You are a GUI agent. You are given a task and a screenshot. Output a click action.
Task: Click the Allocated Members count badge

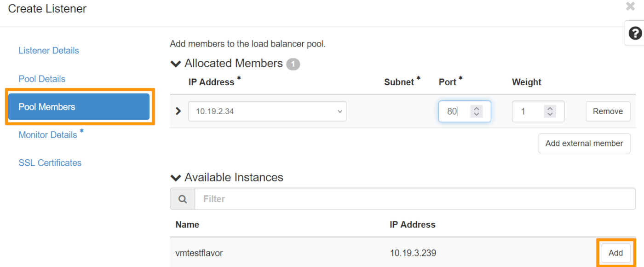(293, 64)
